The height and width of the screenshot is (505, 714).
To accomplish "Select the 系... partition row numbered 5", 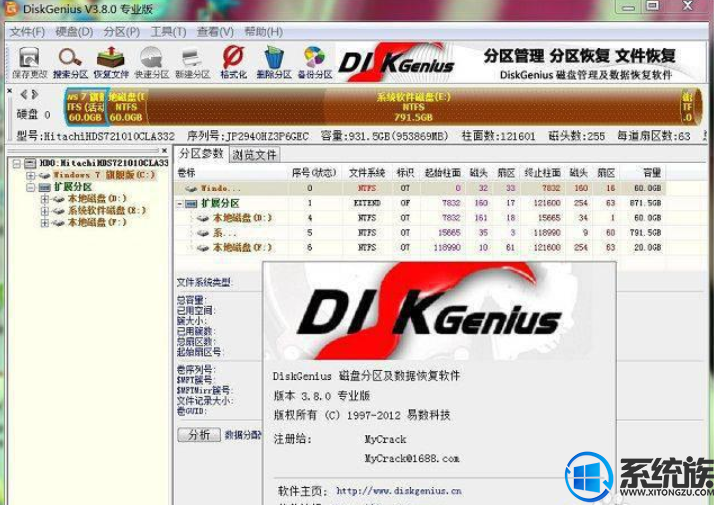I will coord(419,233).
